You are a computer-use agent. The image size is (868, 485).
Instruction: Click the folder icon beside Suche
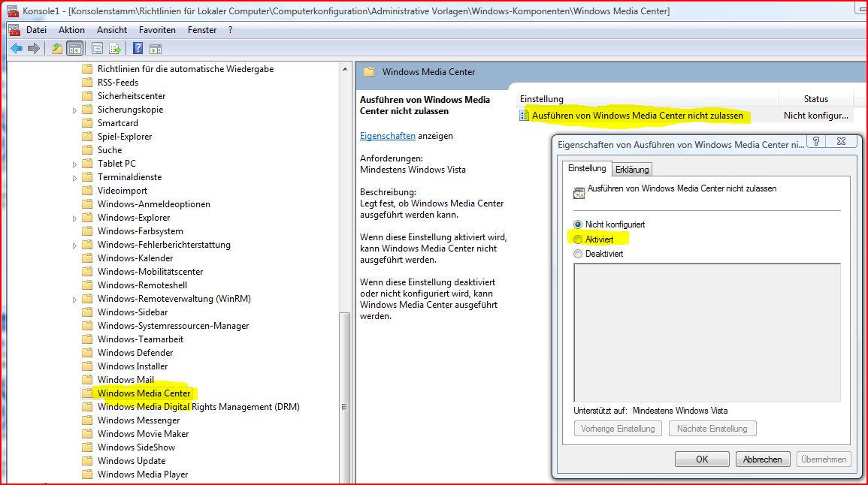point(87,150)
